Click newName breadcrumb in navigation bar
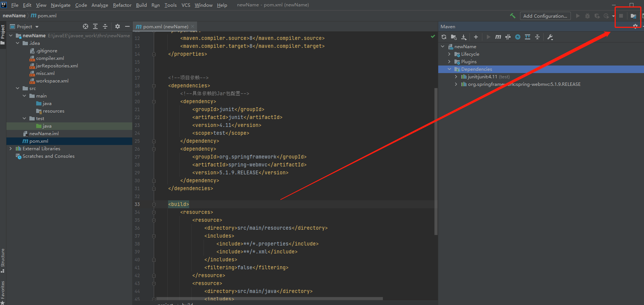 [x=14, y=16]
